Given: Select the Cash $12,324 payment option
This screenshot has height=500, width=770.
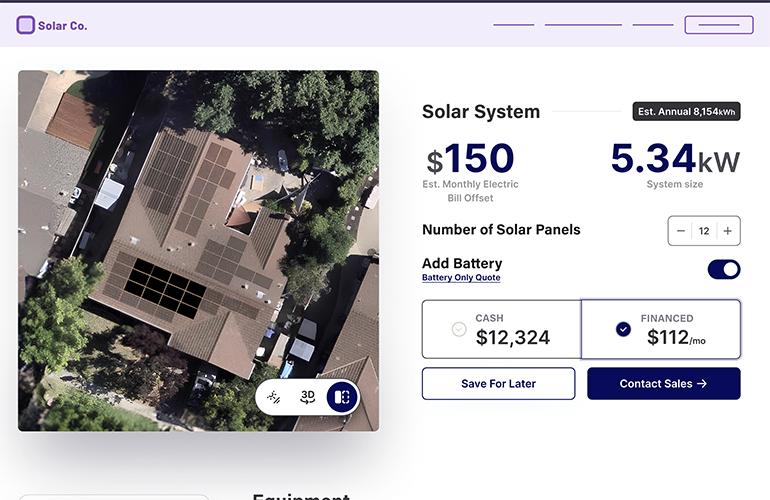Looking at the screenshot, I should pyautogui.click(x=501, y=329).
